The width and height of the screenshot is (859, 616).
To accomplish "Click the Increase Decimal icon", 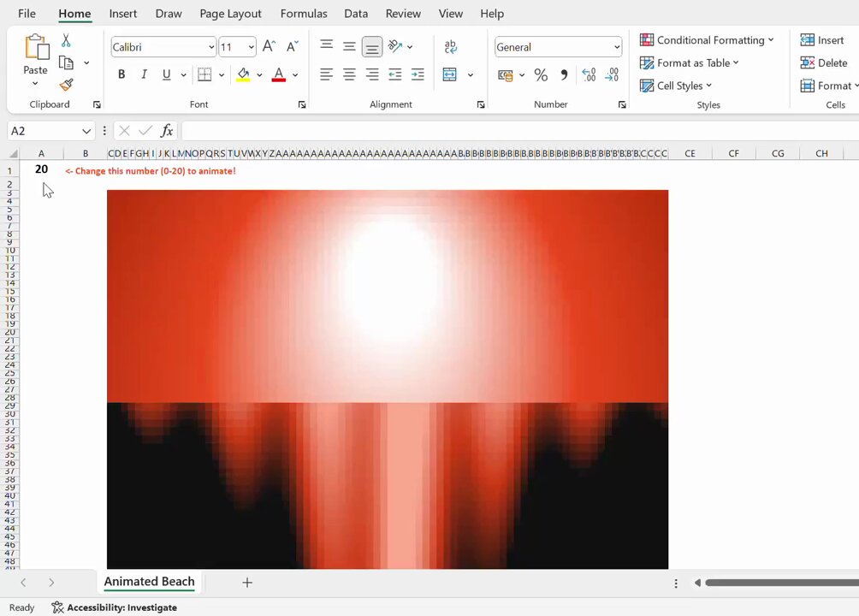I will [x=589, y=75].
